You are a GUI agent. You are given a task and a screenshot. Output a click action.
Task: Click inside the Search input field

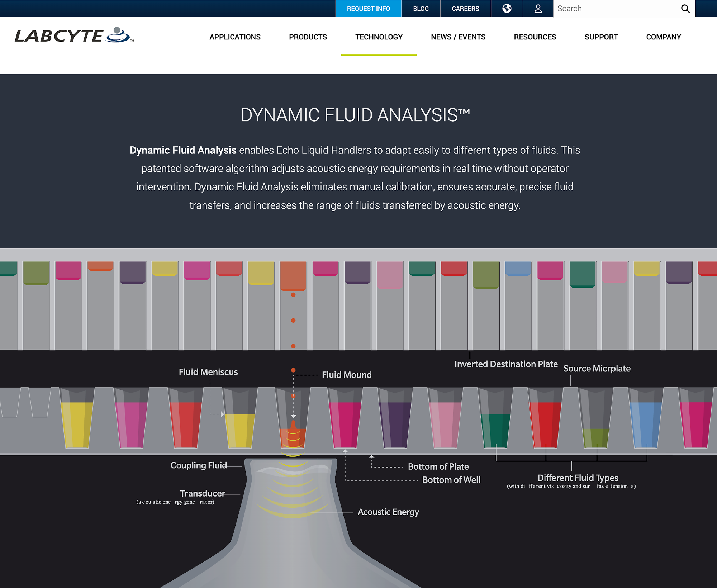[x=609, y=8]
